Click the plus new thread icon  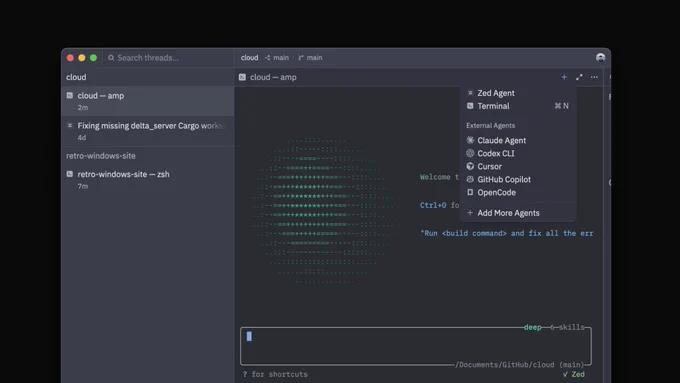(564, 77)
